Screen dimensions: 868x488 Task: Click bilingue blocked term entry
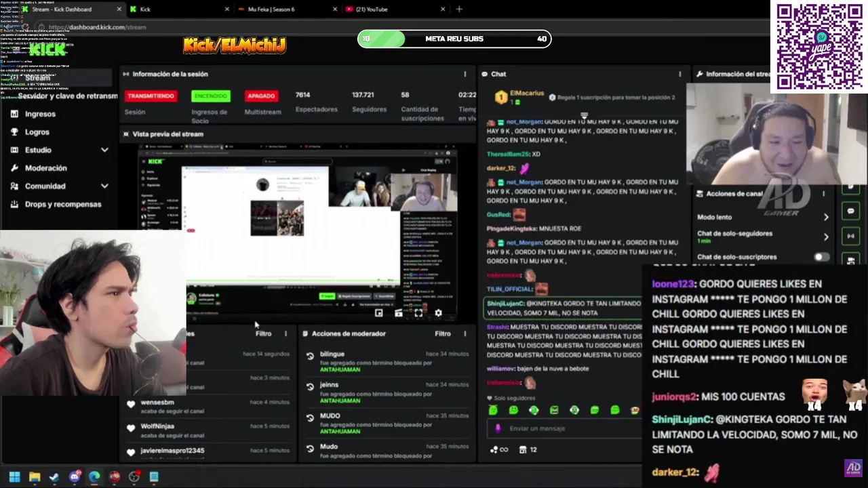387,361
